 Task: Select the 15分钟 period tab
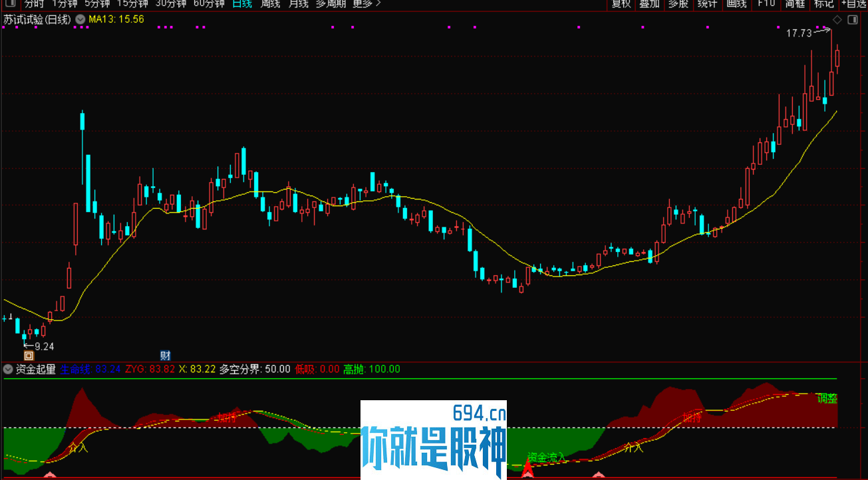(132, 3)
